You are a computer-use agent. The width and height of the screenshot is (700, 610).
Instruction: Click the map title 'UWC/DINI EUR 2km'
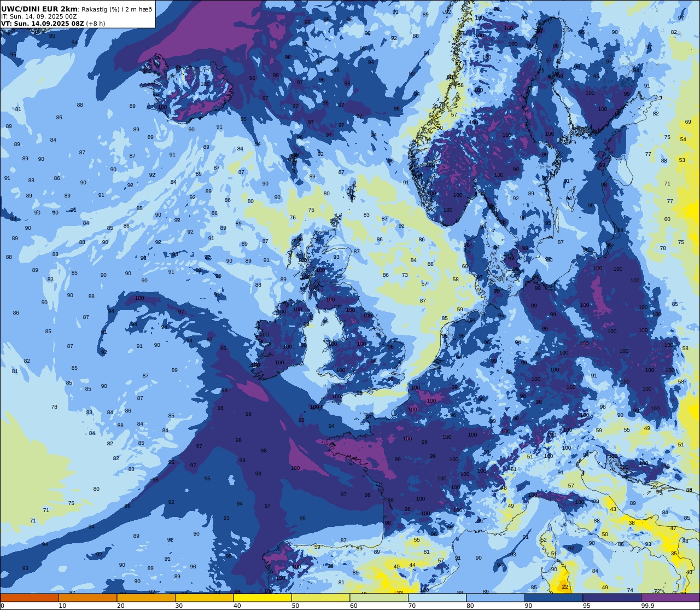(x=39, y=9)
